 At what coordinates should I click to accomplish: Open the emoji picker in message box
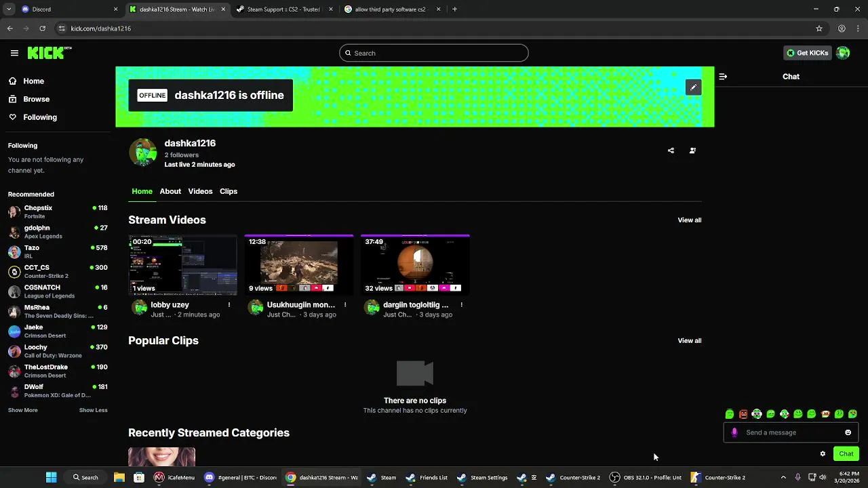click(848, 432)
